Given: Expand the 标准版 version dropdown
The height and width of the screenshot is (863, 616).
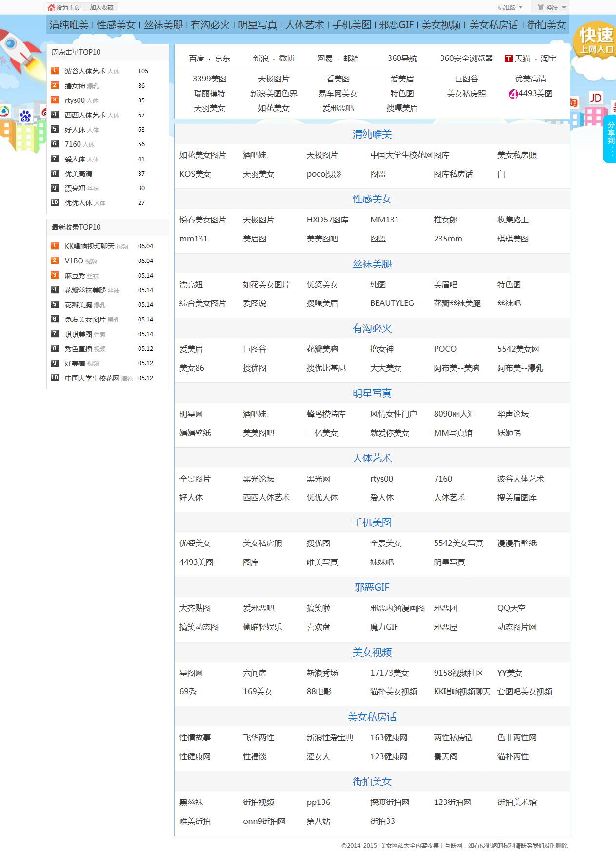Looking at the screenshot, I should [x=510, y=7].
